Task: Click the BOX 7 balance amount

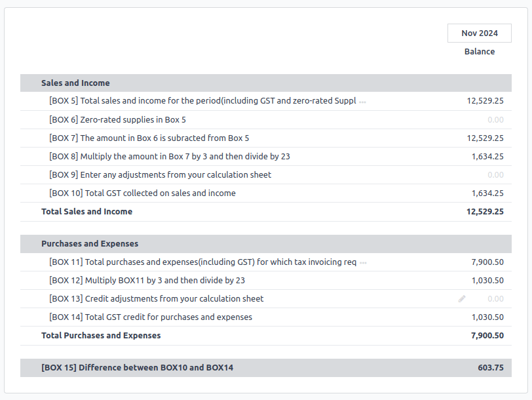Action: (485, 138)
